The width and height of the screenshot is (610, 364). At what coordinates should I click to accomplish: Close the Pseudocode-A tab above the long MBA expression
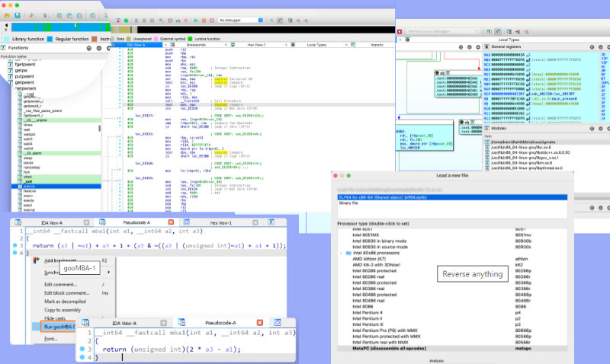171,222
